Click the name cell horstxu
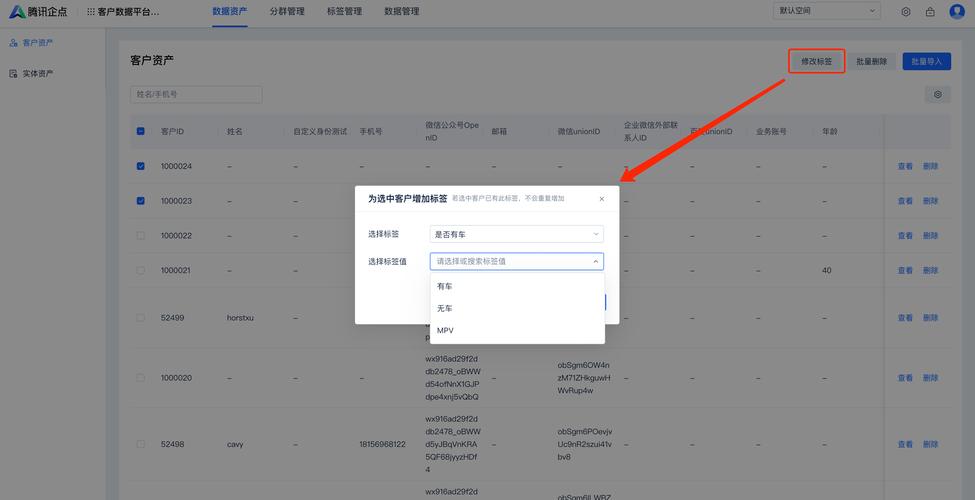This screenshot has height=500, width=975. point(240,318)
